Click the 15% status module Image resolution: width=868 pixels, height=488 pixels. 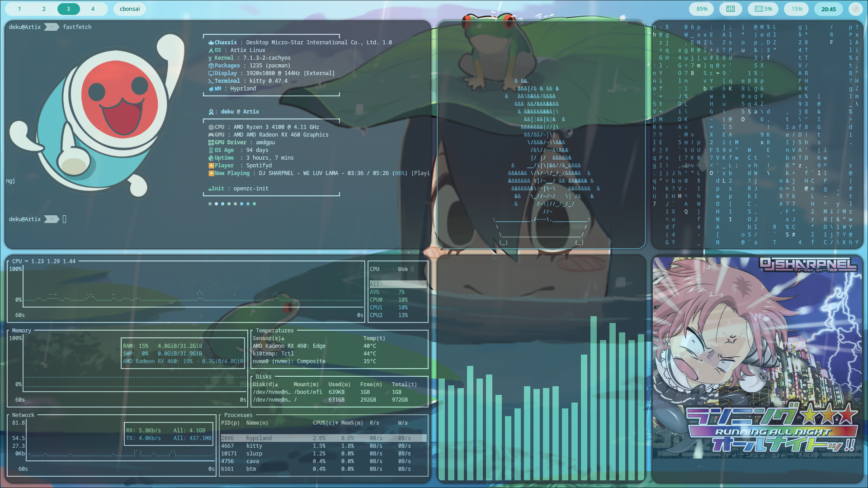click(797, 9)
